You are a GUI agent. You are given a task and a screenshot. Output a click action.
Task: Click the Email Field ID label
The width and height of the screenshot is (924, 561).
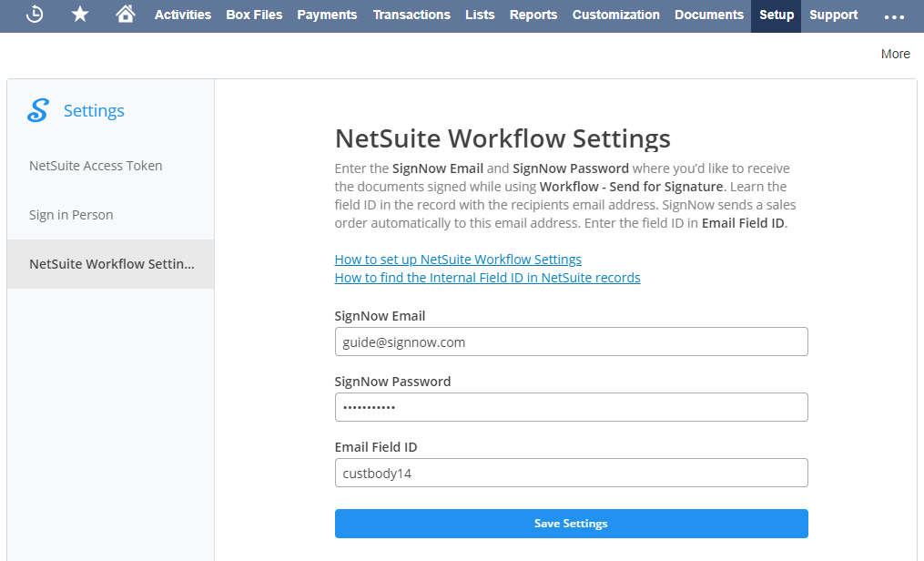coord(375,447)
